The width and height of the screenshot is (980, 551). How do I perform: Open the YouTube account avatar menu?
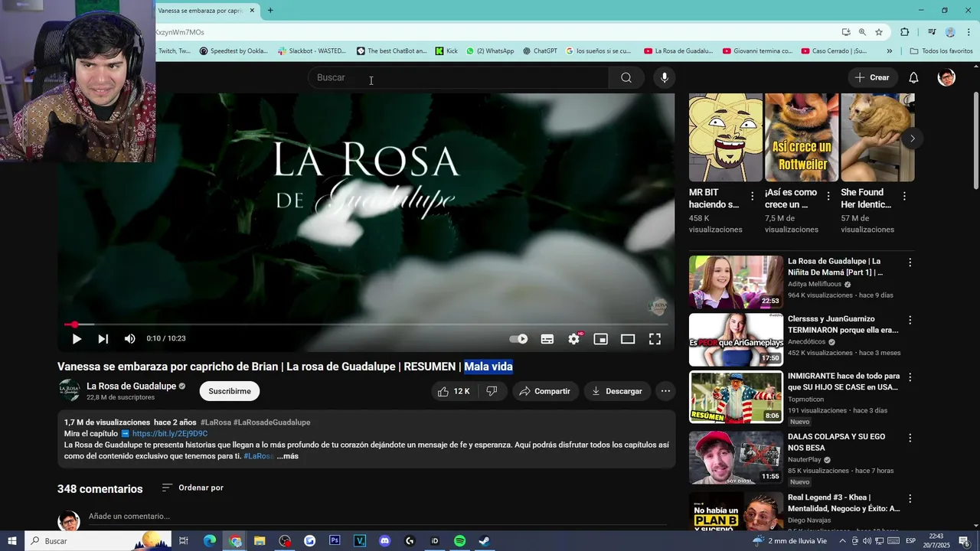coord(946,77)
